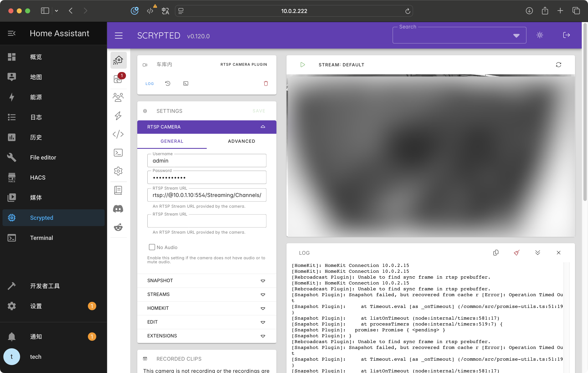
Task: Open 开发者工具 in the sidebar
Action: coord(54,286)
